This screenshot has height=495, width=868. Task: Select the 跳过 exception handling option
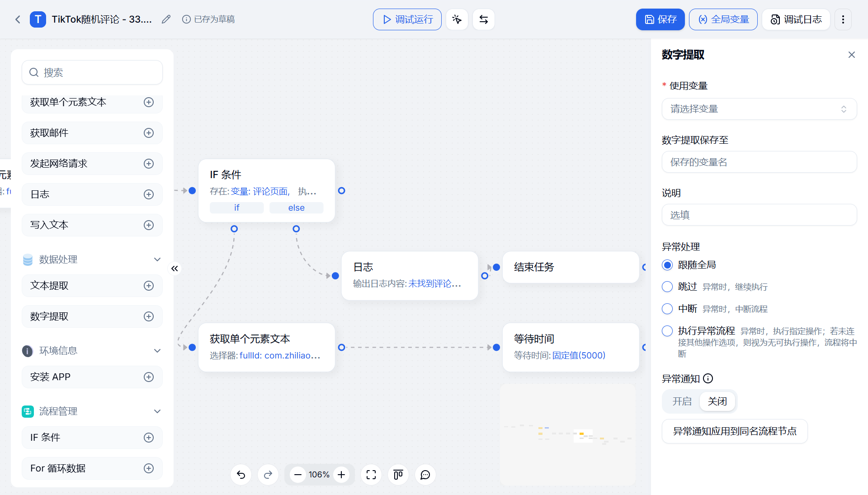667,287
